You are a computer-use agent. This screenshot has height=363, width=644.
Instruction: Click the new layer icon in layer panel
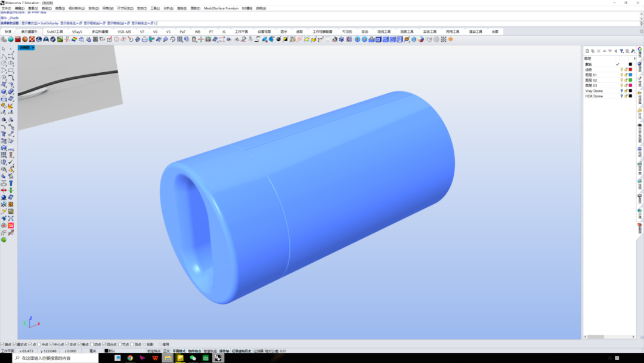point(587,51)
